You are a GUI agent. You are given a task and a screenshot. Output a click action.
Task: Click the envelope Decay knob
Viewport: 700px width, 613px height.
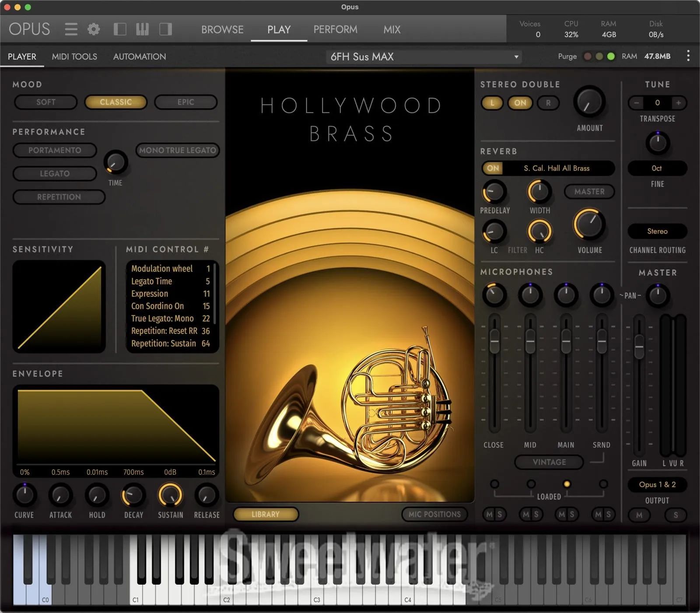[x=133, y=495]
